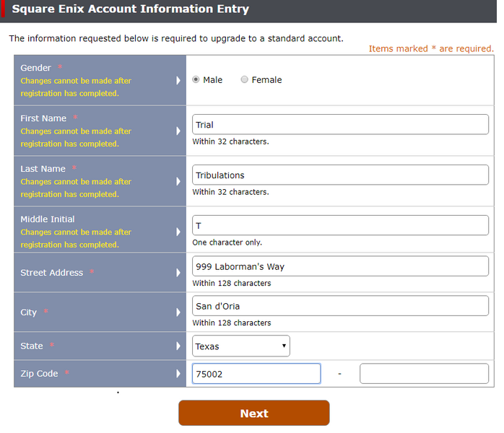The width and height of the screenshot is (504, 433).
Task: Click 'Items marked * are required.' notice
Action: [431, 48]
